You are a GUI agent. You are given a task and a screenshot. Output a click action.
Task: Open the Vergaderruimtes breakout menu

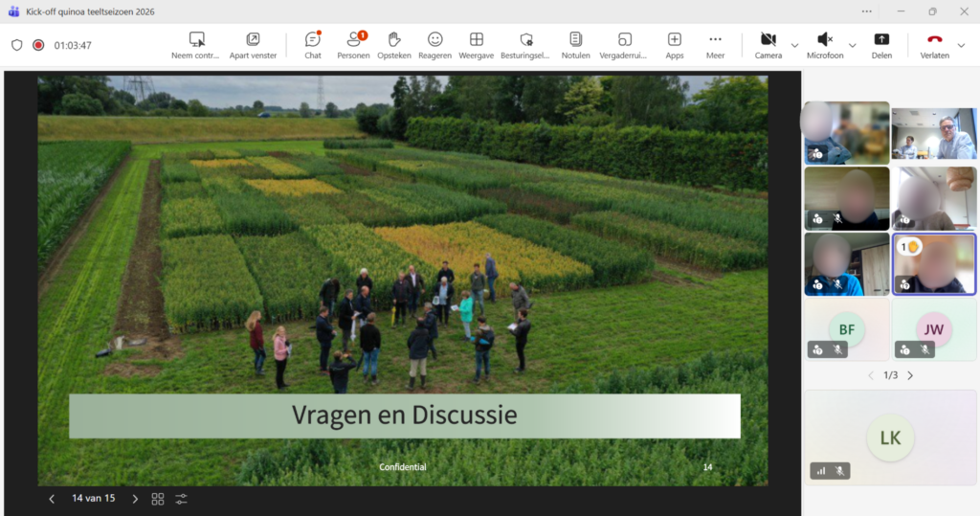pyautogui.click(x=622, y=46)
